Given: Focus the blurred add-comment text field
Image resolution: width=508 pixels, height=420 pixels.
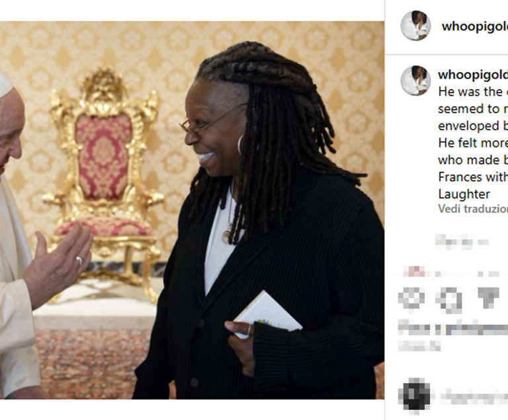Looking at the screenshot, I should point(474,398).
